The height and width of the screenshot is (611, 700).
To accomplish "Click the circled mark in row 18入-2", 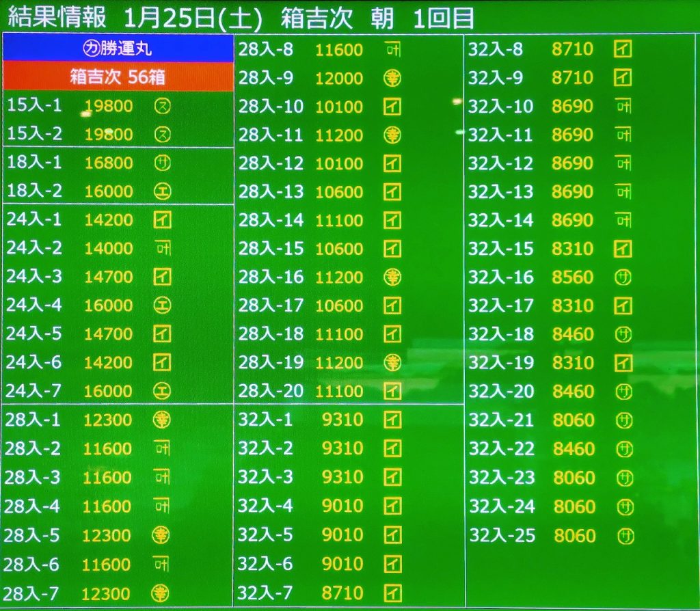I will pyautogui.click(x=163, y=191).
